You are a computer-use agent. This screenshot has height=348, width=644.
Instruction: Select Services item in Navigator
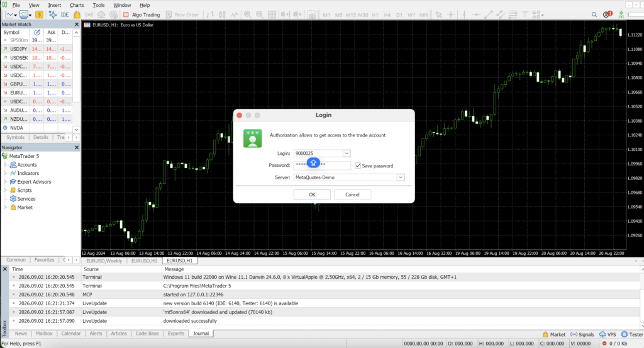tap(26, 199)
